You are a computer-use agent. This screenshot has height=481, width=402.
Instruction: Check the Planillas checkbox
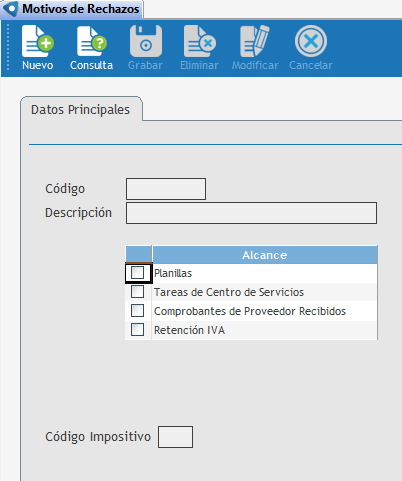pyautogui.click(x=137, y=273)
